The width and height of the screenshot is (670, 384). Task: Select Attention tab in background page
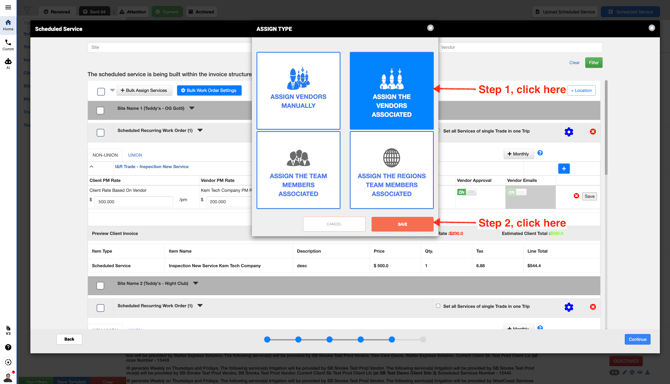[x=132, y=12]
